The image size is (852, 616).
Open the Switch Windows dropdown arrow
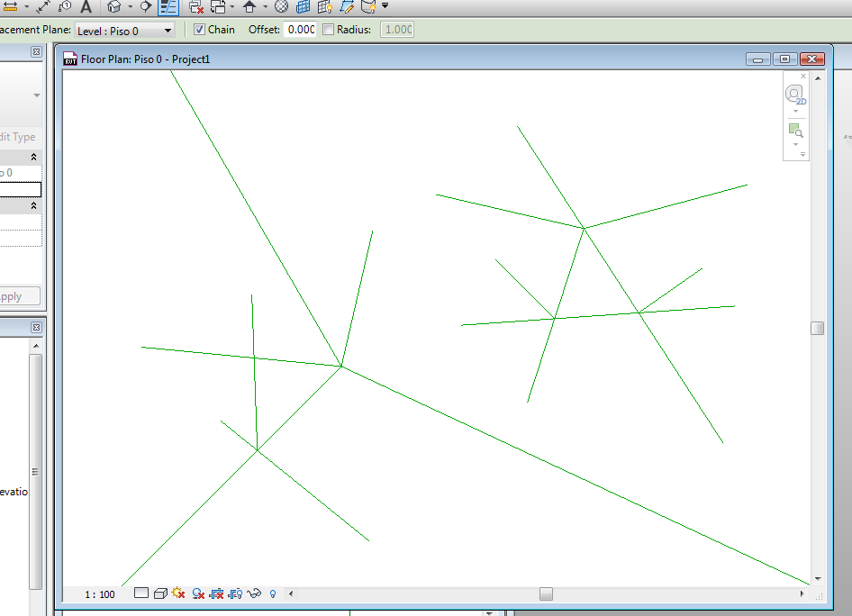tap(232, 7)
